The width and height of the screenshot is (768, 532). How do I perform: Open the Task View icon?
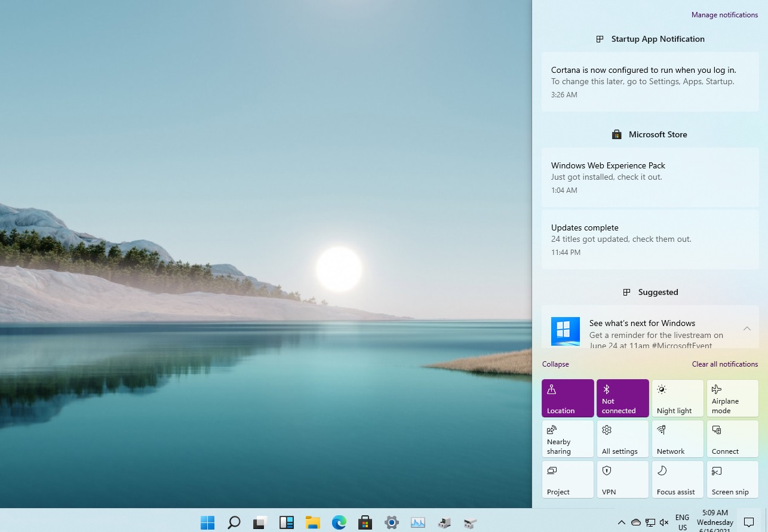(x=260, y=522)
